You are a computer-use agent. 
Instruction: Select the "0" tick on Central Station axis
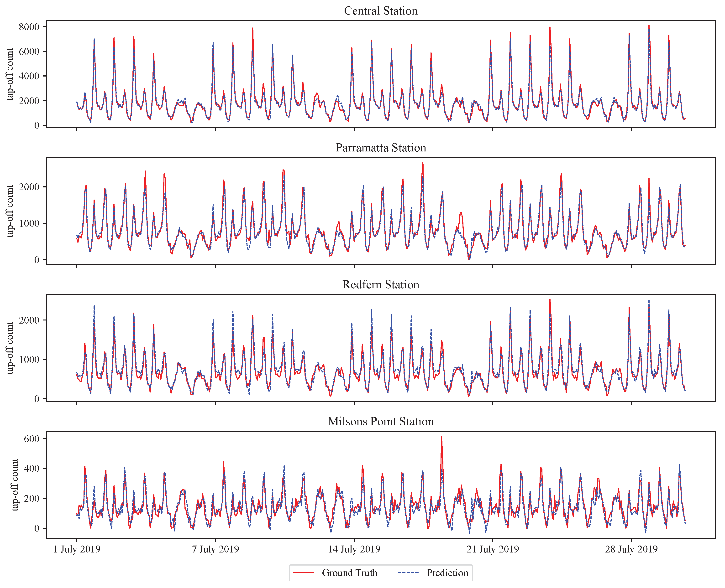click(x=37, y=125)
